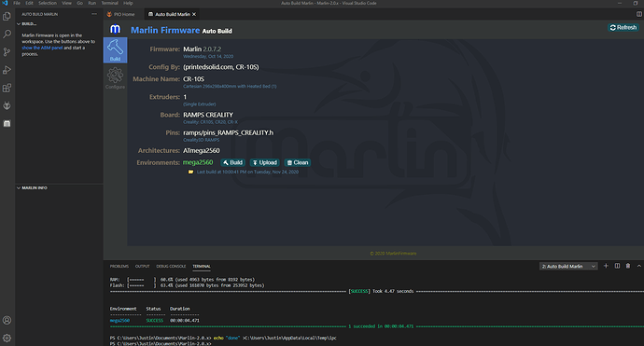Restore down the VS Code window
644x346 pixels.
(636, 3)
